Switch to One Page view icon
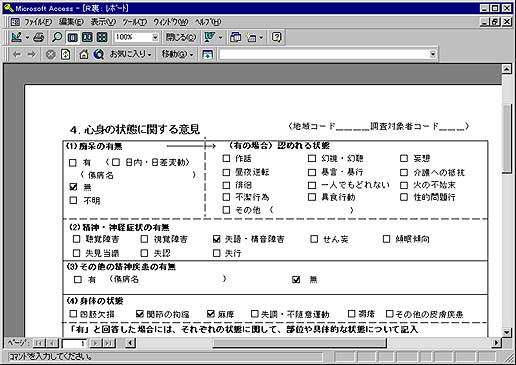 (72, 37)
